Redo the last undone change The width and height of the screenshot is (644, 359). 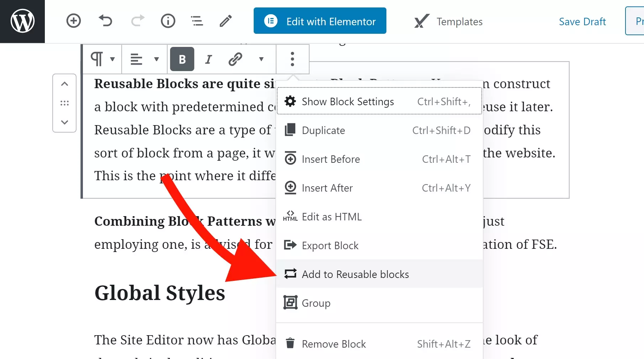point(138,21)
